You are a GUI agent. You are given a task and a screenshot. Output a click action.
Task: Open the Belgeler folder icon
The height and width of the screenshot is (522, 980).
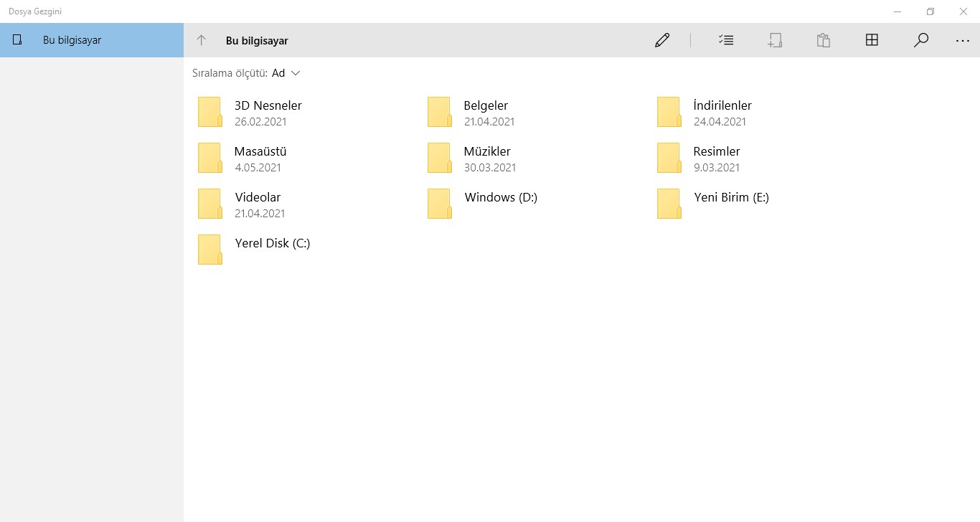(x=440, y=112)
